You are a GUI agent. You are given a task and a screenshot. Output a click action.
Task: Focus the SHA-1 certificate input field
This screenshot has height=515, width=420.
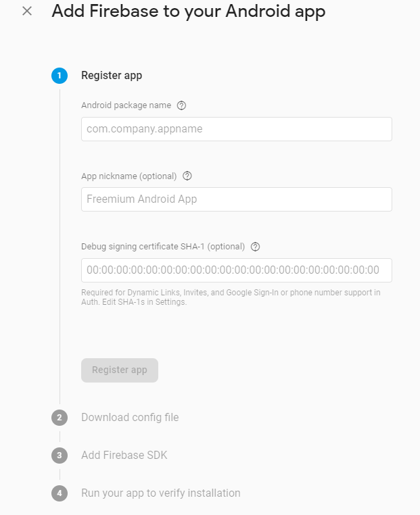(x=237, y=270)
